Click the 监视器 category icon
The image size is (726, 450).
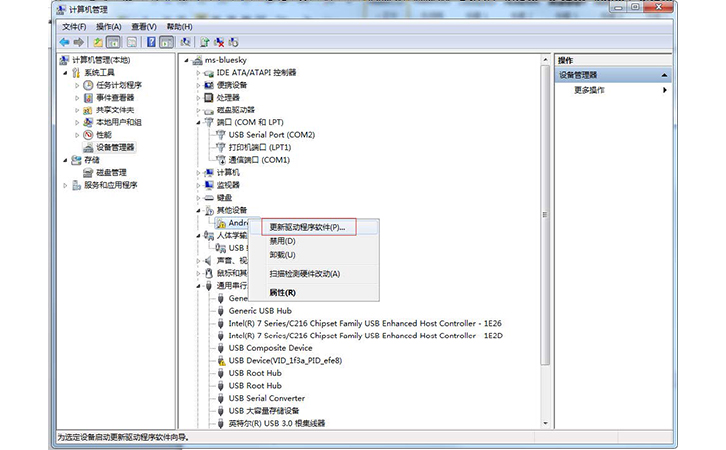tap(209, 185)
